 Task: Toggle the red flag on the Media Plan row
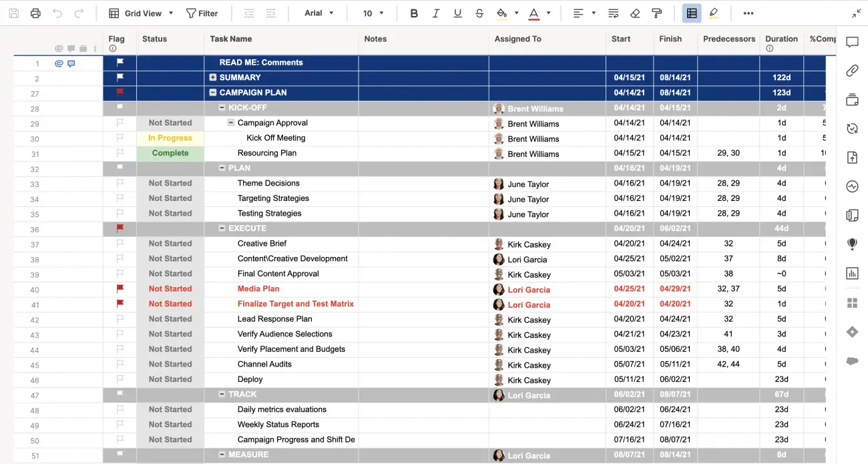(x=120, y=288)
